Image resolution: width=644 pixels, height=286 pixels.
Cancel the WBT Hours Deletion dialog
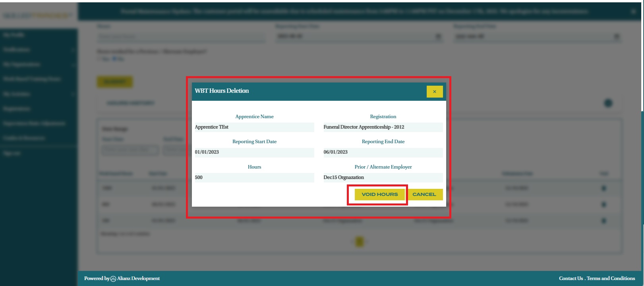424,194
